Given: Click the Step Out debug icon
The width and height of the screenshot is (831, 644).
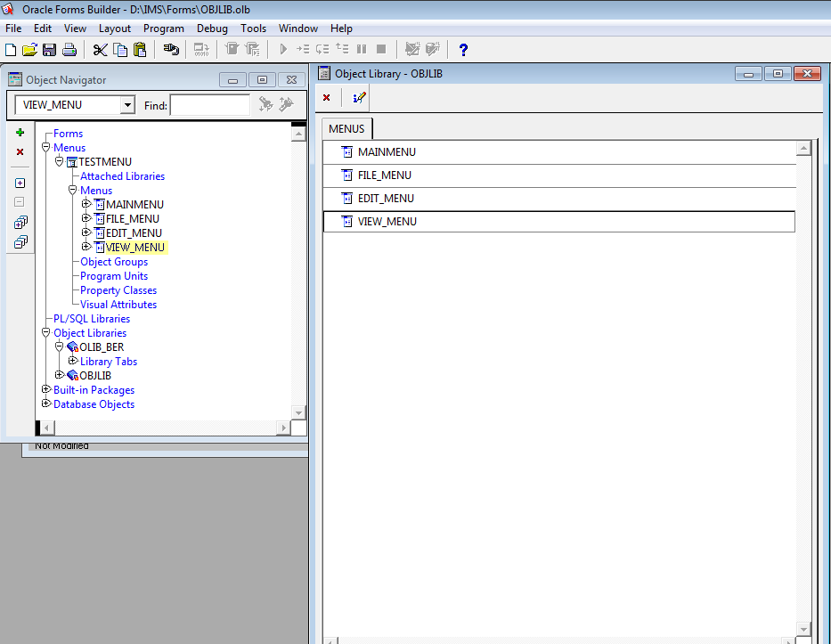Looking at the screenshot, I should tap(342, 49).
